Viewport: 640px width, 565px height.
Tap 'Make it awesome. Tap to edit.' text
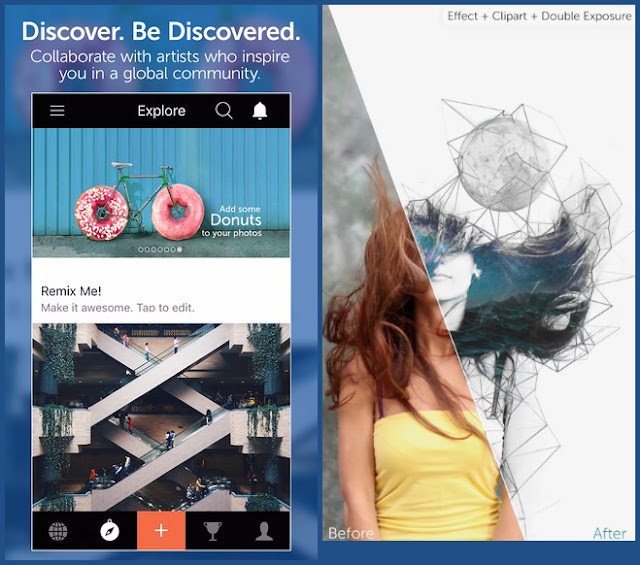(x=118, y=307)
